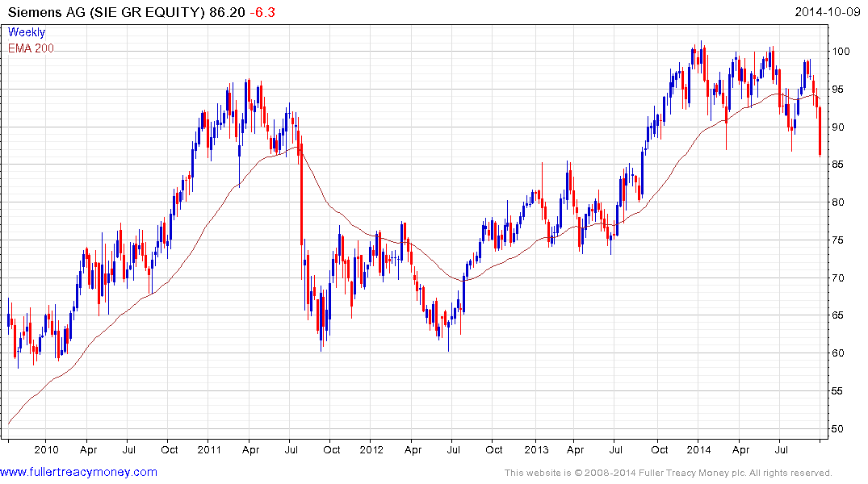Click the 2012 year axis label
This screenshot has height=484, width=868.
[x=371, y=449]
